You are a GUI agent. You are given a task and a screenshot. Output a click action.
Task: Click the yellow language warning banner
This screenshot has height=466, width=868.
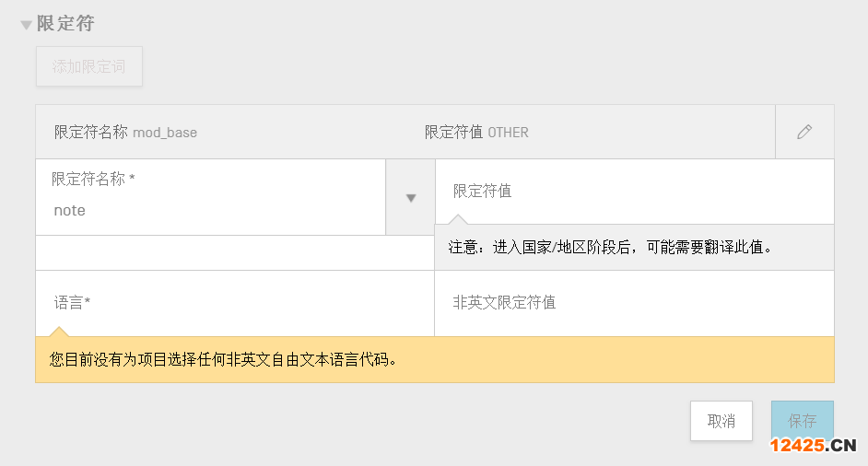pos(434,359)
